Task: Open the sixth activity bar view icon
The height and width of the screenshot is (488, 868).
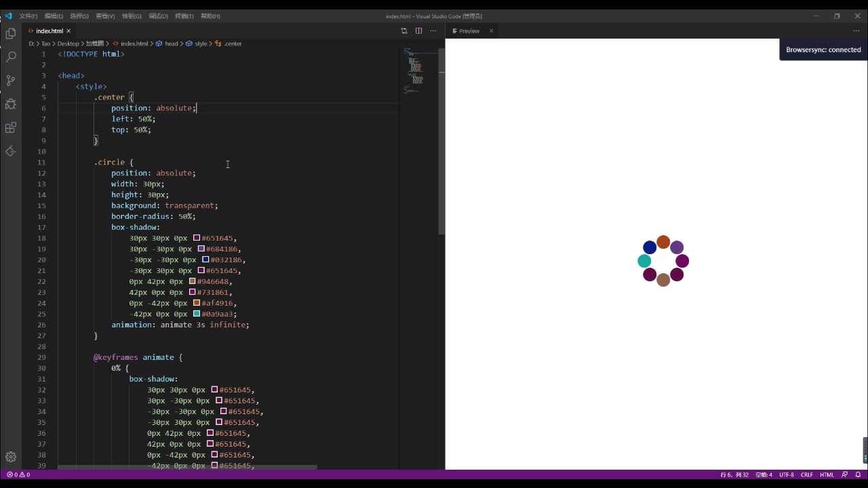Action: click(11, 151)
